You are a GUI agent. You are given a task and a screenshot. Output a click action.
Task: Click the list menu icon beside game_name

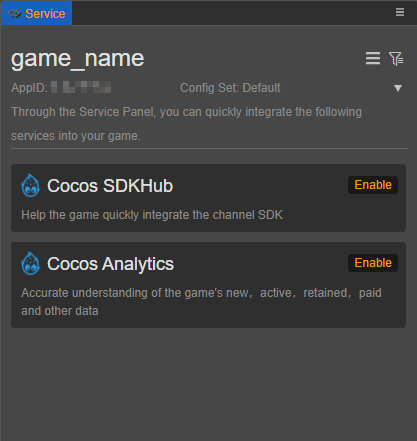click(x=373, y=58)
